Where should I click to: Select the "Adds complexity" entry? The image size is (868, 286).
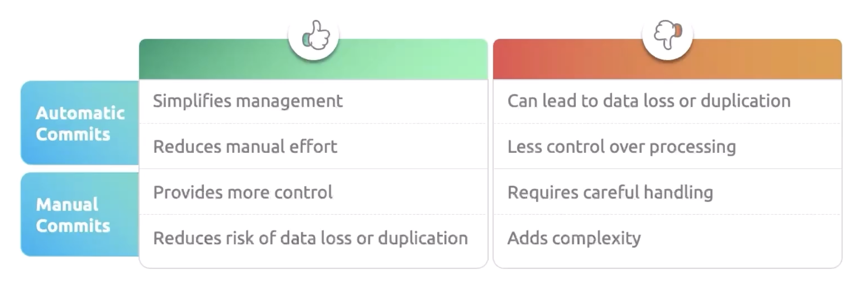[574, 238]
